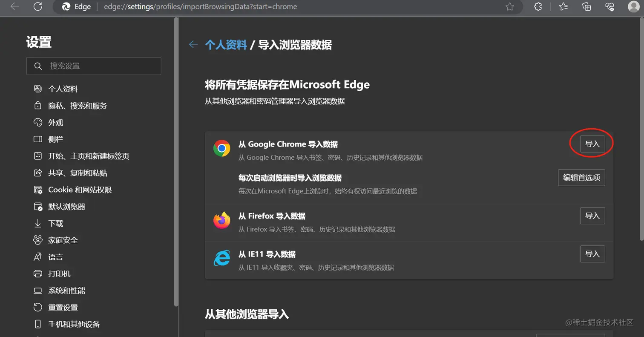
Task: Click the sidebar vertical scrollbar
Action: 176,162
